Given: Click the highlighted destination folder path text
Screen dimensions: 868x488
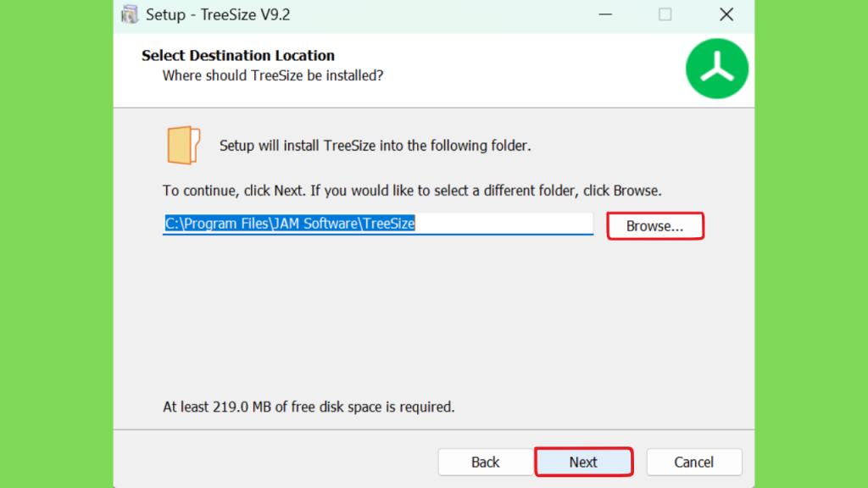Looking at the screenshot, I should pyautogui.click(x=290, y=224).
